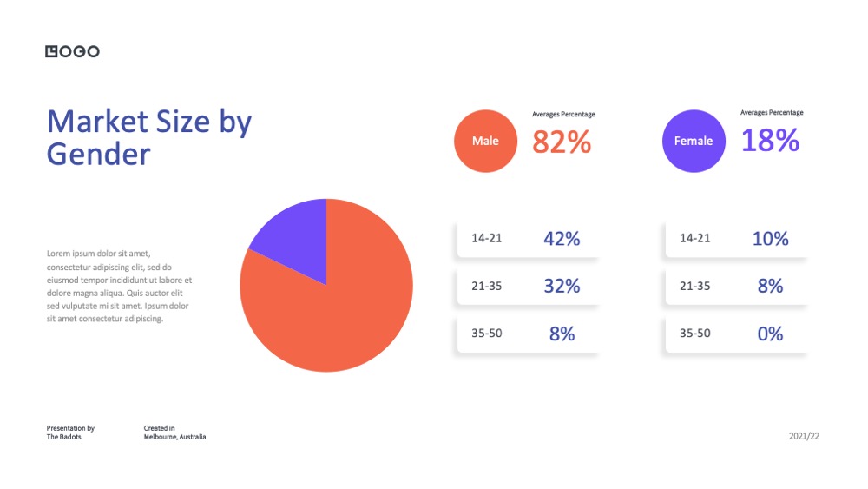Viewport: 868px width, 489px height.
Task: Click the Presentation by The Badots footer
Action: tap(70, 433)
